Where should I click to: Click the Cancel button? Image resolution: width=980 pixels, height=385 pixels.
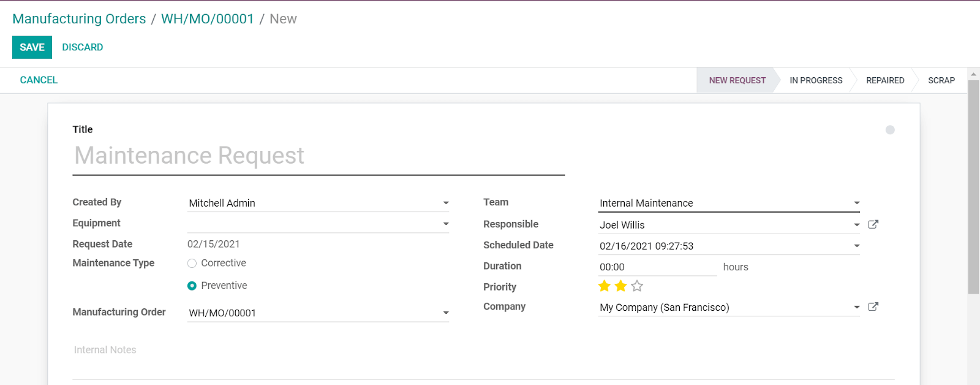point(39,80)
